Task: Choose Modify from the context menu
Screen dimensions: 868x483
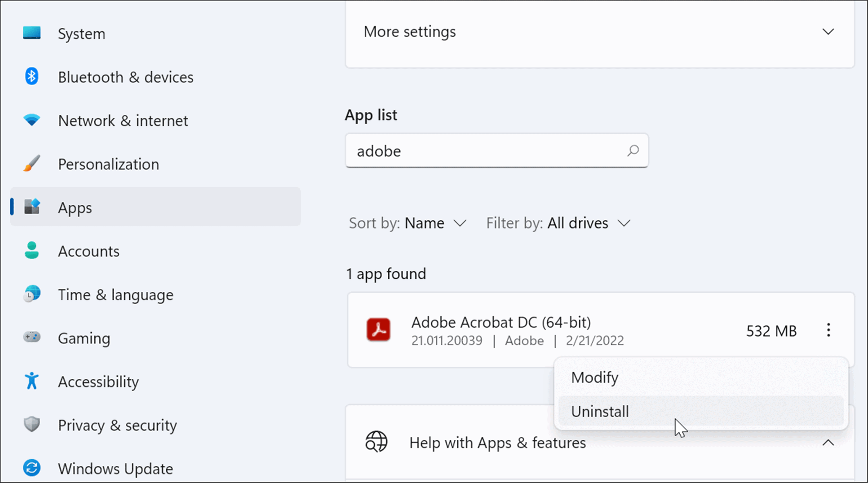Action: [x=594, y=378]
